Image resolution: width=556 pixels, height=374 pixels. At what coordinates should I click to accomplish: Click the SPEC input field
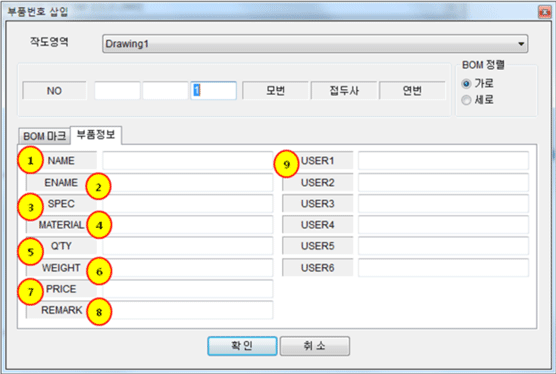point(188,204)
